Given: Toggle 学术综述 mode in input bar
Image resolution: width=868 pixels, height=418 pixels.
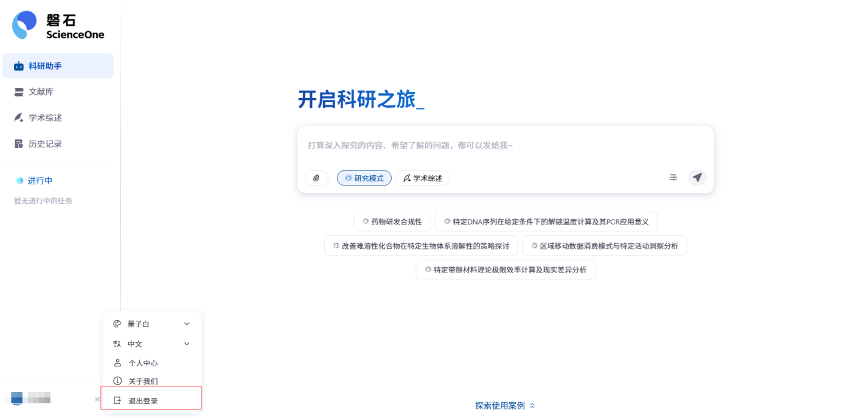Looking at the screenshot, I should pos(422,178).
